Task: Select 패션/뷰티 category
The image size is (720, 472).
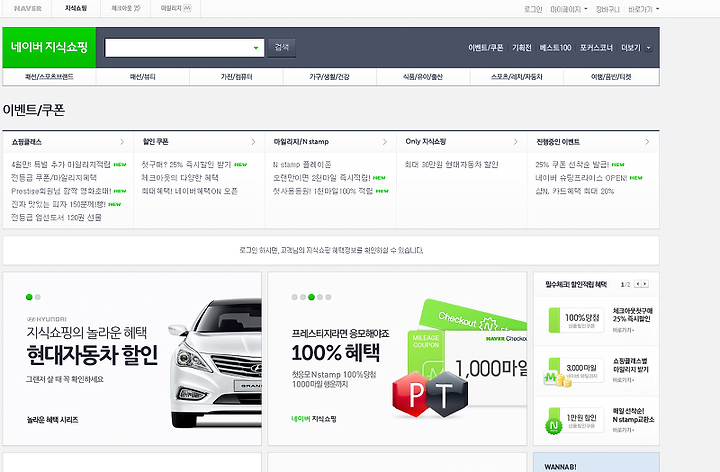Action: (143, 77)
